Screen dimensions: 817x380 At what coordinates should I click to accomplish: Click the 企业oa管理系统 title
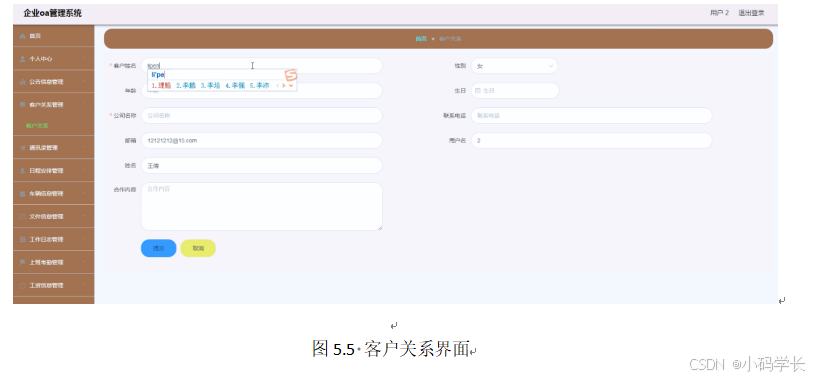click(x=53, y=13)
